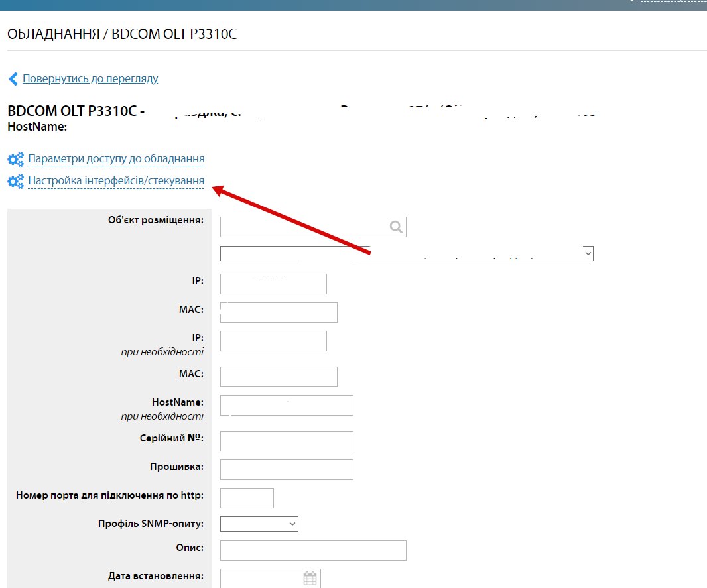The width and height of the screenshot is (707, 588).
Task: Focus the 'Серійний №' input field
Action: tap(287, 441)
